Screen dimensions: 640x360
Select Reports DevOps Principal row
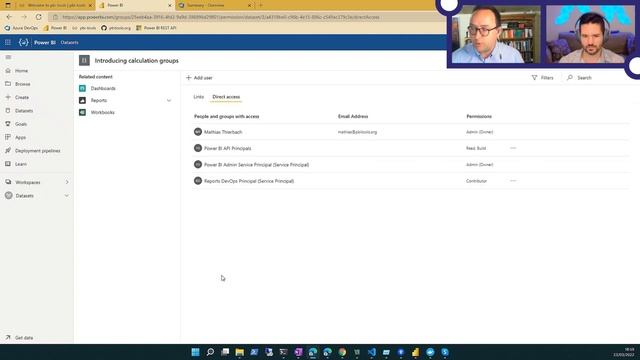tap(411, 181)
